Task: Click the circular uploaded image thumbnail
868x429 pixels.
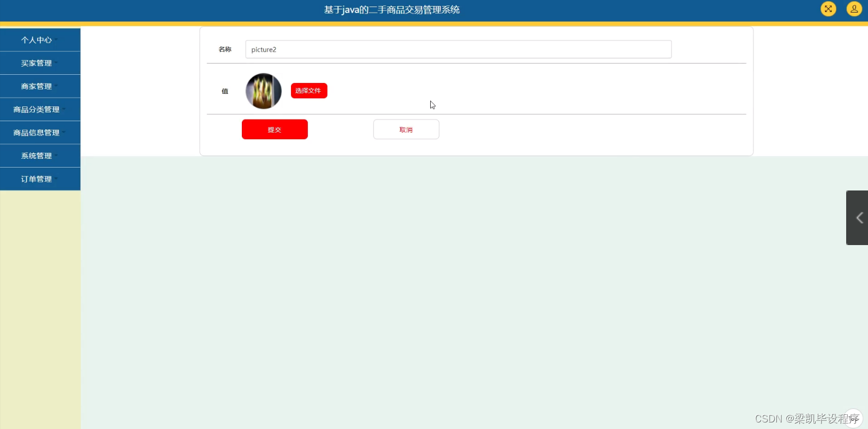Action: pyautogui.click(x=264, y=91)
